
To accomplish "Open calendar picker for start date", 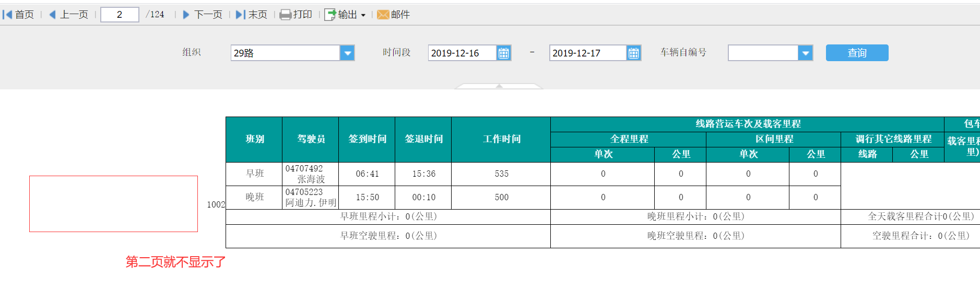I will tap(504, 53).
